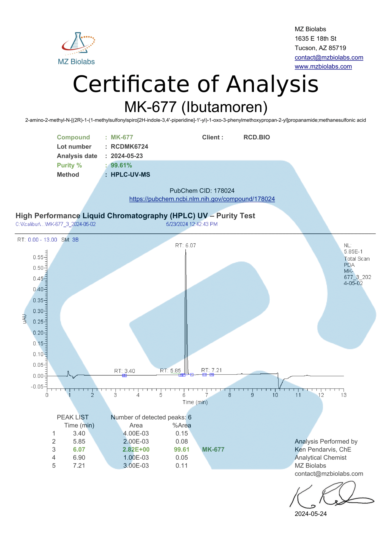This screenshot has height=555, width=392.
Task: Click the Xcalibur file path text
Action: pos(56,224)
